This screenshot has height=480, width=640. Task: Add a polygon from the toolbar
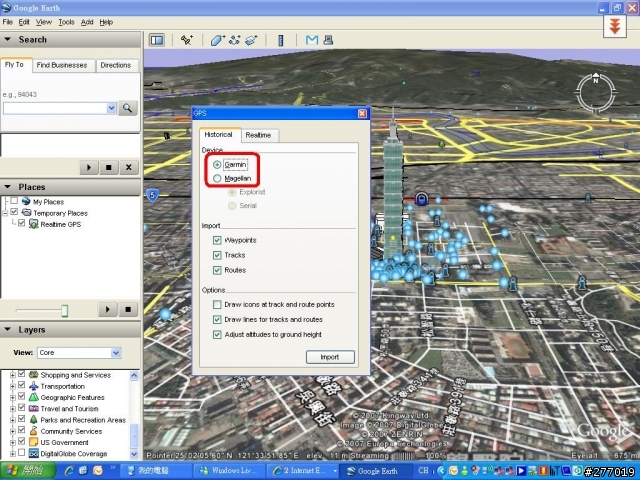pyautogui.click(x=218, y=40)
